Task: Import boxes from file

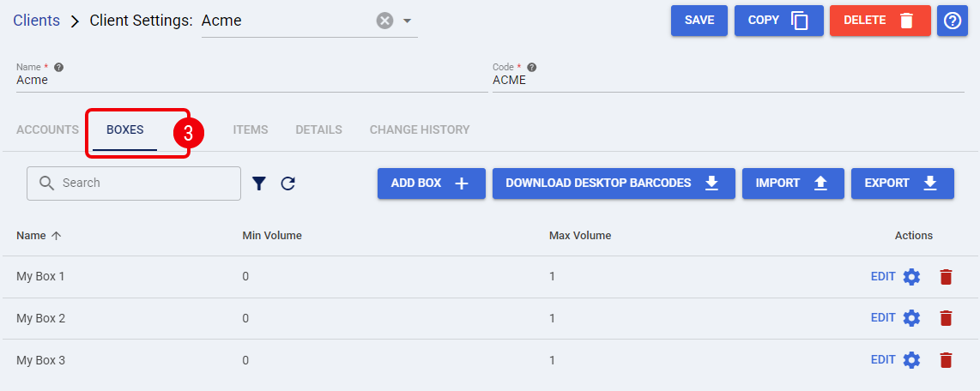Action: 793,183
